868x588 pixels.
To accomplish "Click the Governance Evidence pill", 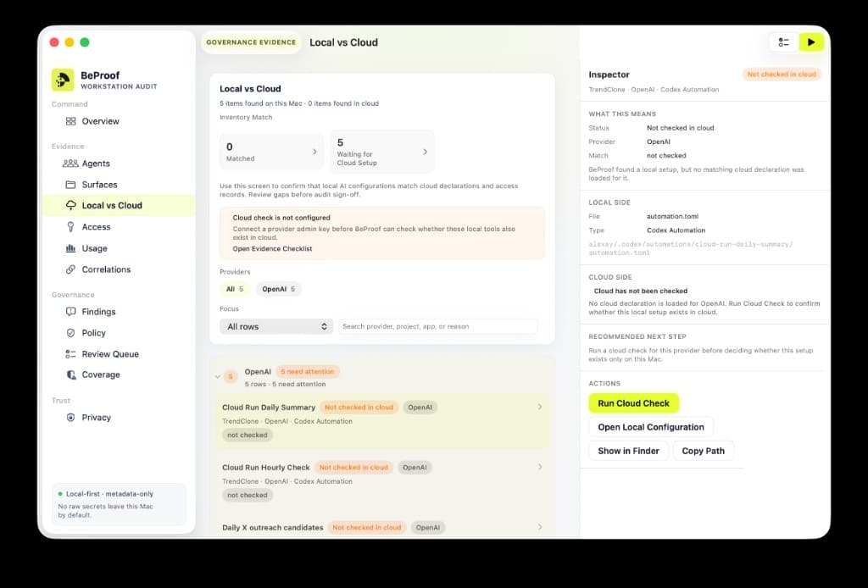I will [x=251, y=42].
